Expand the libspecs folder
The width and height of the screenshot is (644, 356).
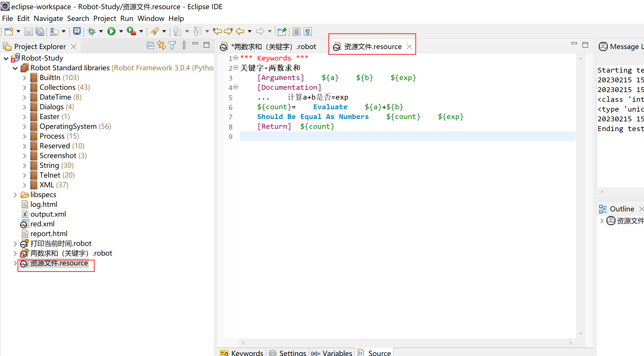tap(15, 195)
